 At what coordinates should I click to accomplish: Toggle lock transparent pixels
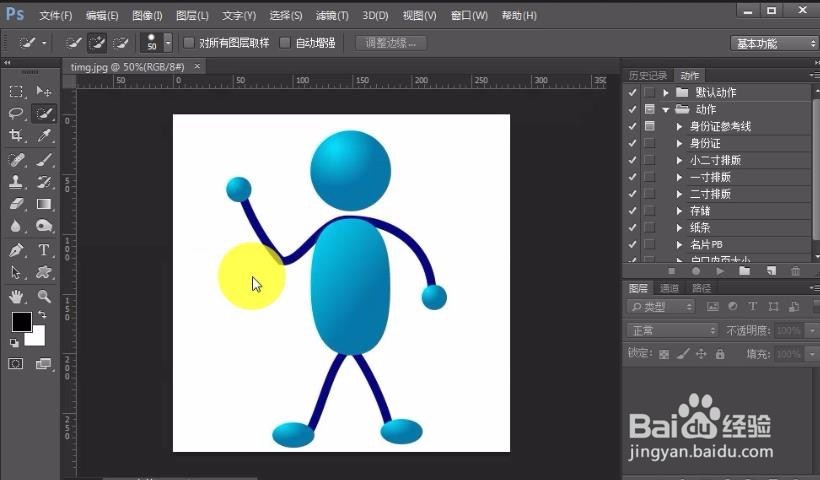(x=664, y=354)
